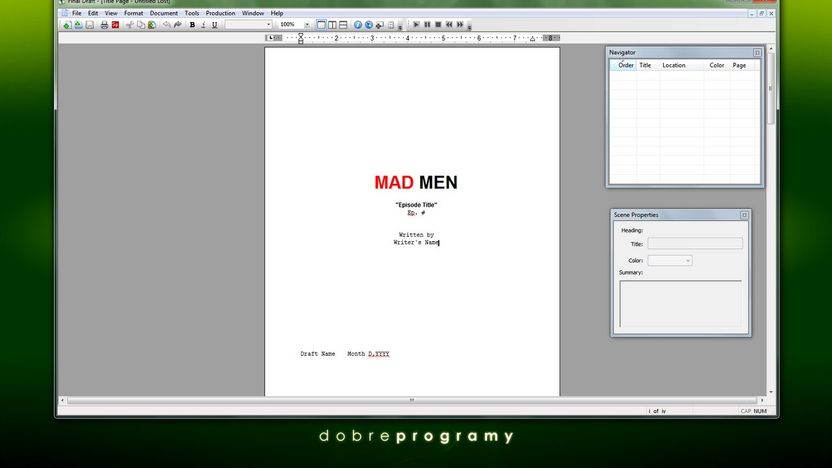Image resolution: width=832 pixels, height=468 pixels.
Task: Click the left indent marker on ruler
Action: click(301, 38)
